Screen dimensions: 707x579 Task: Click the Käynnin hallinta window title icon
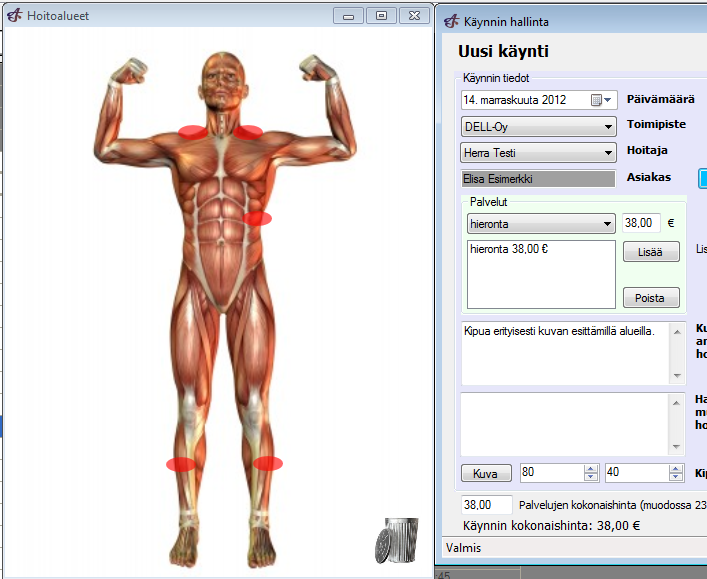(452, 21)
